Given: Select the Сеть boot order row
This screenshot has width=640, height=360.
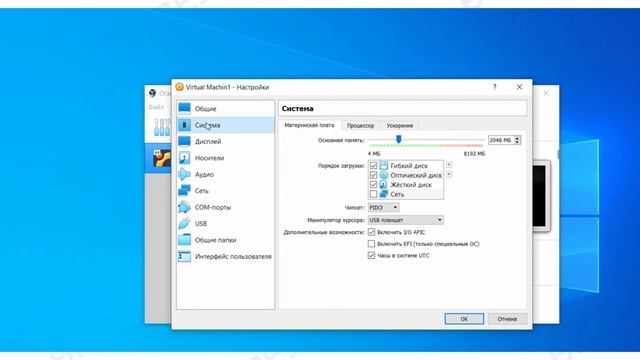Looking at the screenshot, I should [x=406, y=194].
